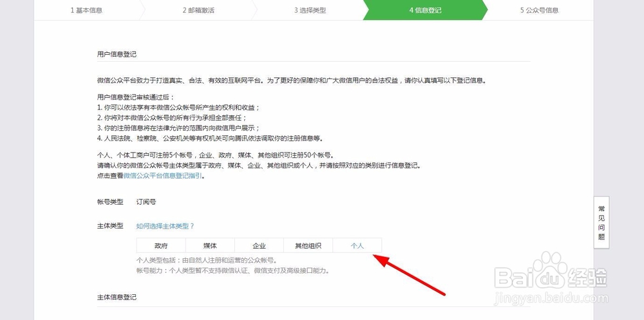
Task: Click step 1 基本信息
Action: point(87,10)
